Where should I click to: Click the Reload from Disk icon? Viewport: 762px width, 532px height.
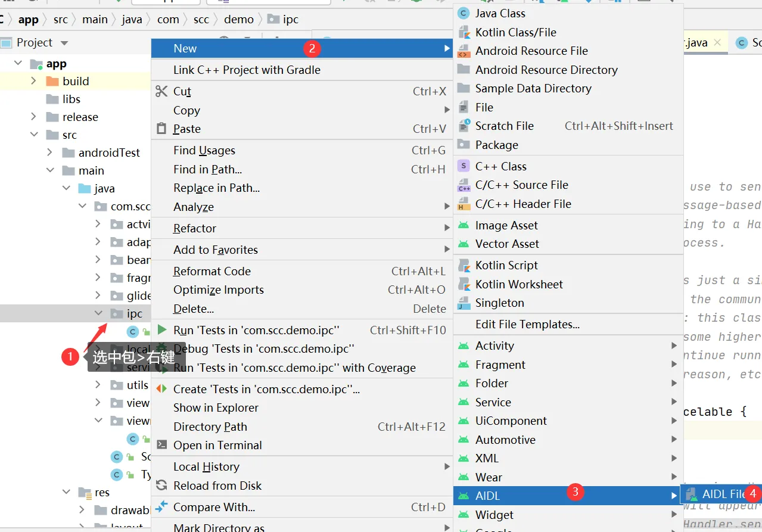pyautogui.click(x=161, y=486)
